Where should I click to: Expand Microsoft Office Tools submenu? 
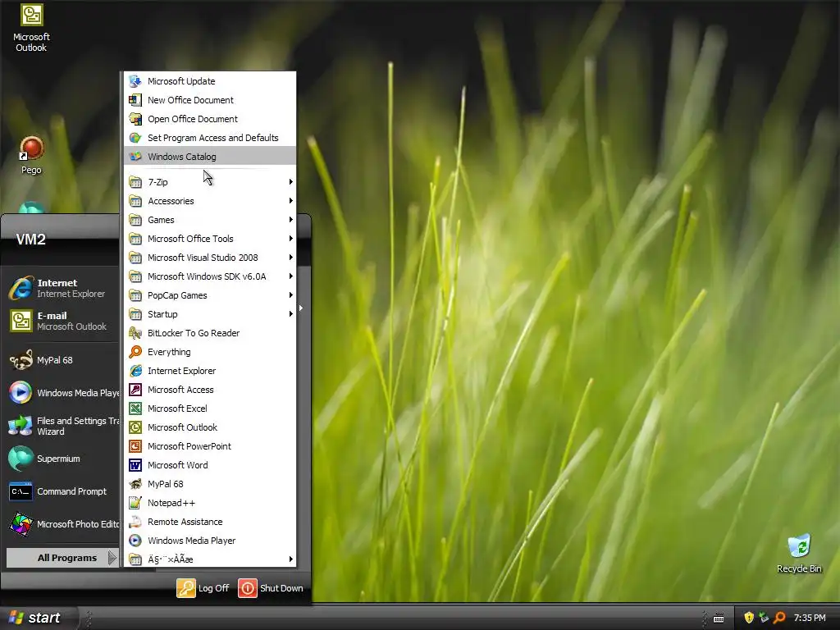210,239
